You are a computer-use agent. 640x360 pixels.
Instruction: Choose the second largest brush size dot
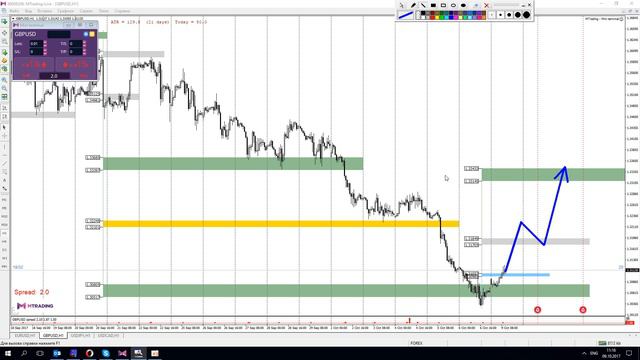[518, 15]
